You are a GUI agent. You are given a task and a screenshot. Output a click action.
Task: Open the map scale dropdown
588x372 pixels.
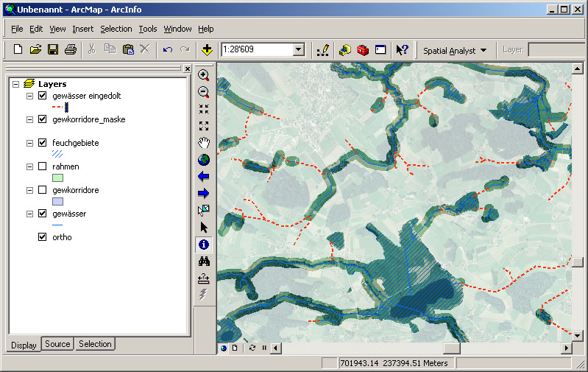pyautogui.click(x=299, y=49)
